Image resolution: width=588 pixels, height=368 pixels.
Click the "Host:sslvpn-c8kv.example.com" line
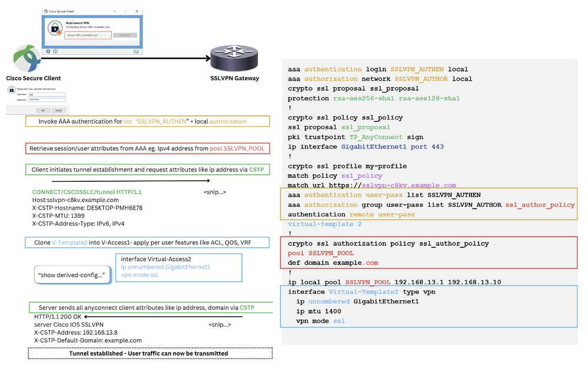[75, 200]
